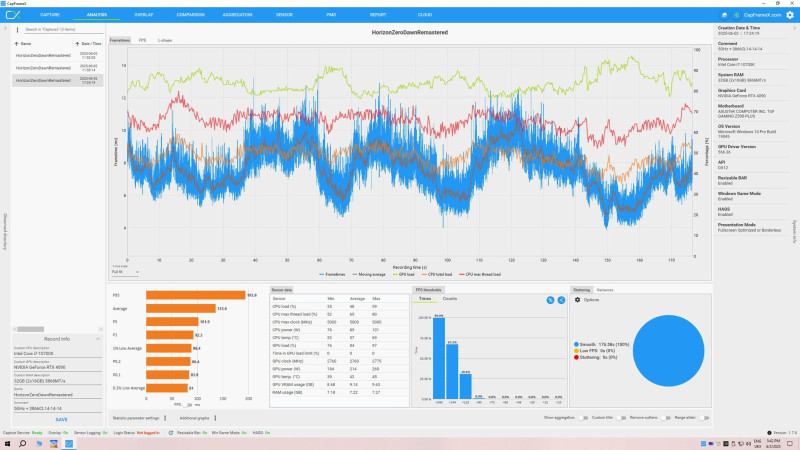Open Statistic parameter settings menu

pyautogui.click(x=165, y=418)
